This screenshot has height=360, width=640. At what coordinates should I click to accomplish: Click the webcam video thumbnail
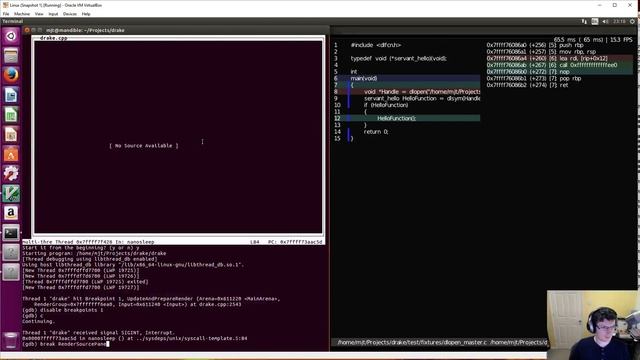(x=593, y=325)
